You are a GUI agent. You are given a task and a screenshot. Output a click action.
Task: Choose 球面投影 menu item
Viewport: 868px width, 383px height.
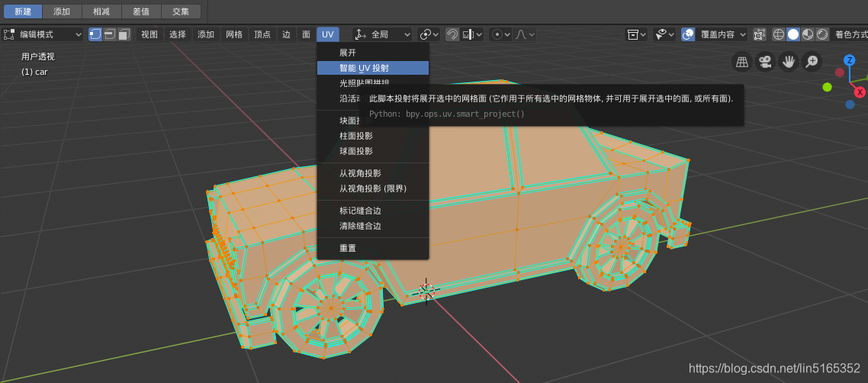coord(373,151)
